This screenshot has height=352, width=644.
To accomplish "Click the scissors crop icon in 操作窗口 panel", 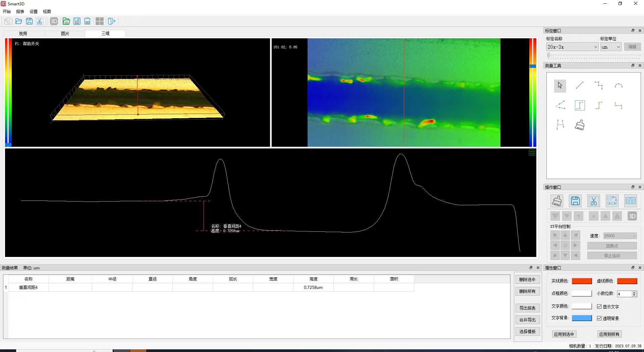I will 593,201.
